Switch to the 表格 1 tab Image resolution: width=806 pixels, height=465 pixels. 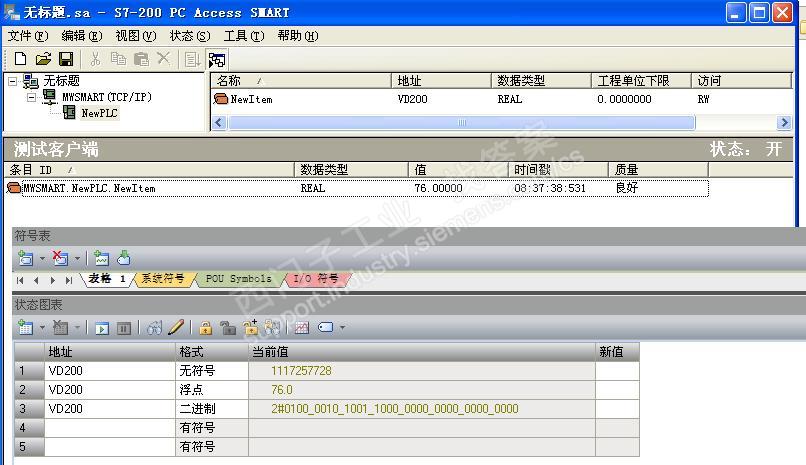click(x=107, y=279)
